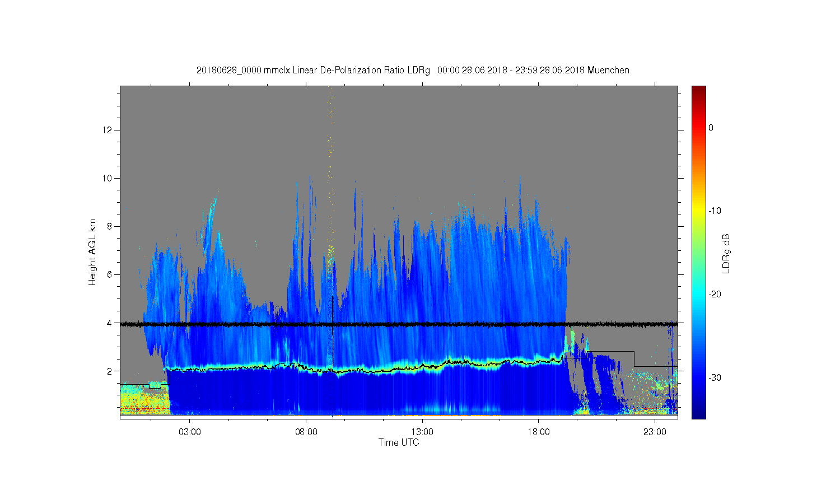Click the 08:00 time tick label
This screenshot has height=504, width=840.
(306, 432)
